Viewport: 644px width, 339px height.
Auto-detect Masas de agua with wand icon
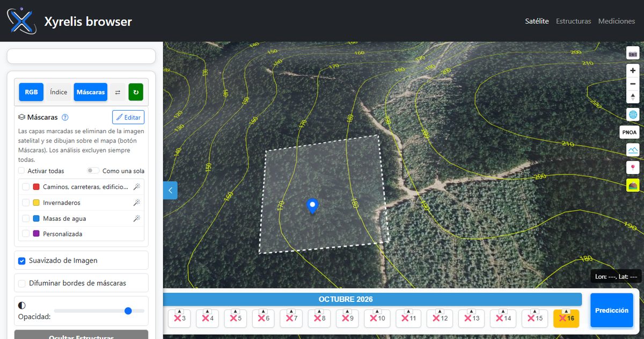(x=137, y=218)
